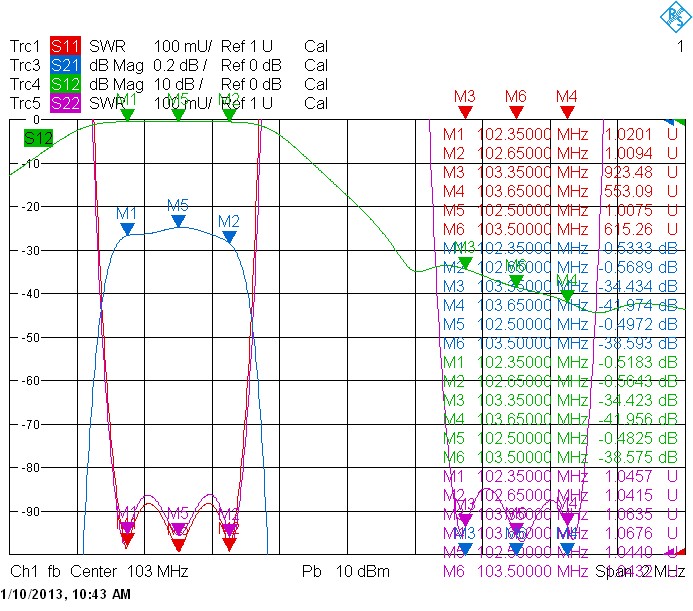The width and height of the screenshot is (693, 611).
Task: Click green M3 marker on S12 trace
Action: tap(465, 263)
